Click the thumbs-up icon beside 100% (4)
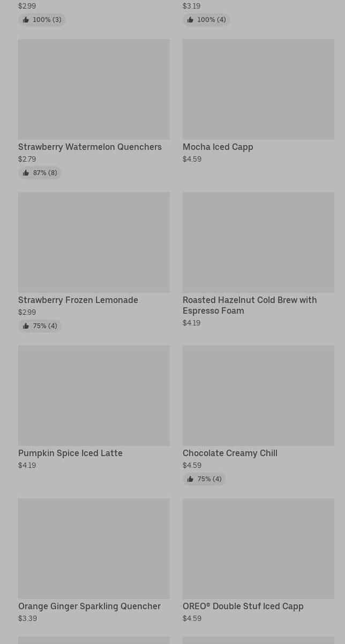The height and width of the screenshot is (644, 345). (190, 20)
